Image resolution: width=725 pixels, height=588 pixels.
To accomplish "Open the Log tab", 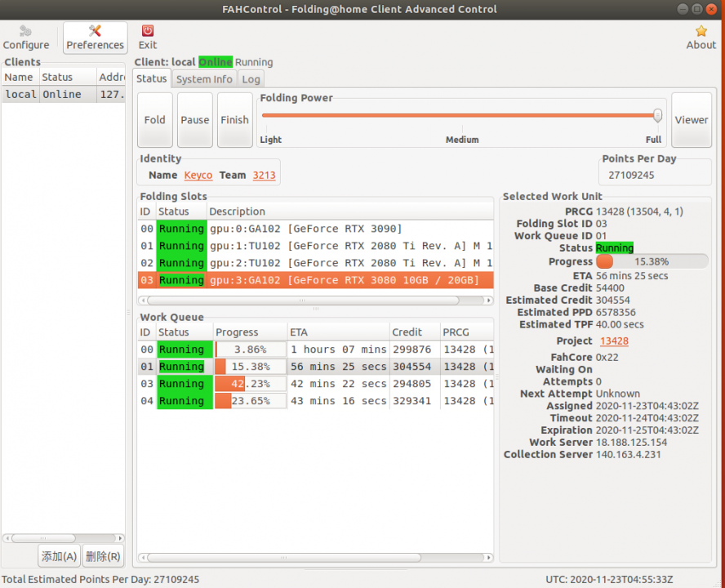I will [x=251, y=79].
